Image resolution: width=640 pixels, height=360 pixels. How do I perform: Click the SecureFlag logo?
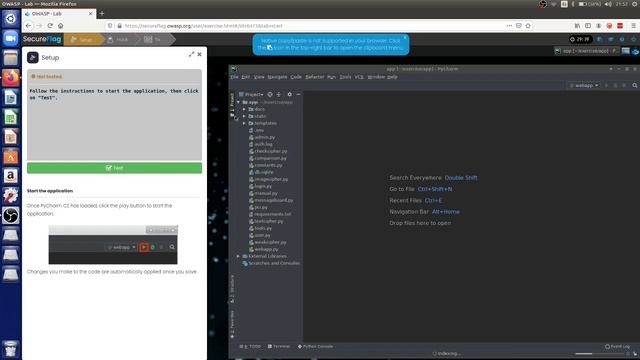point(42,39)
